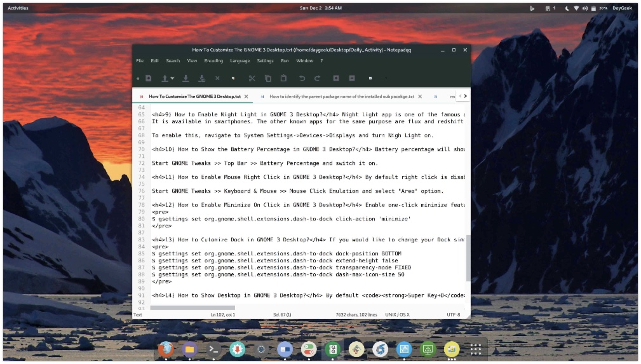Open the Language menu
The height and width of the screenshot is (364, 641).
coord(240,61)
